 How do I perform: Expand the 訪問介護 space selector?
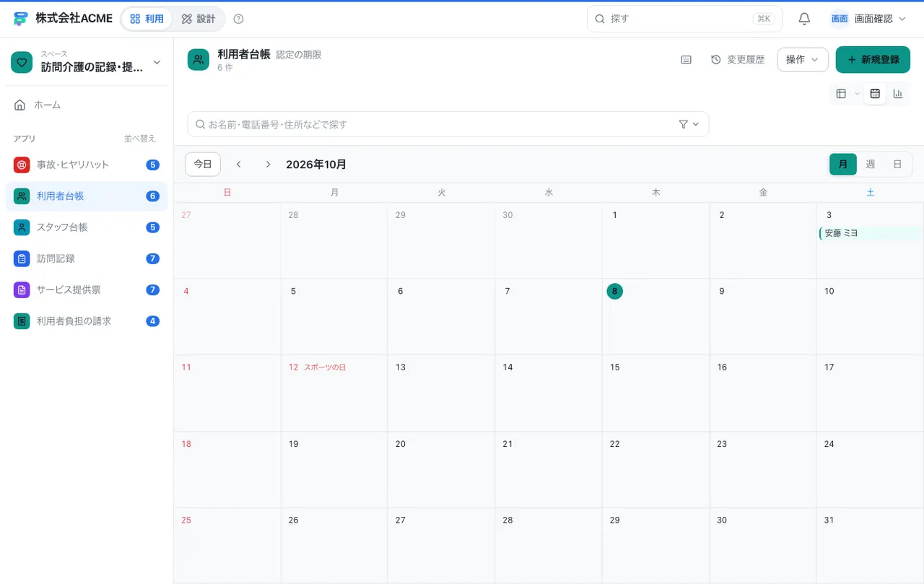click(x=87, y=63)
